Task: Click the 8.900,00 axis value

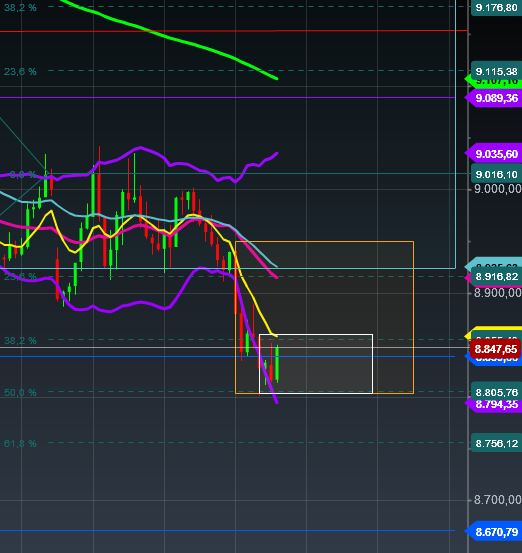Action: click(497, 293)
